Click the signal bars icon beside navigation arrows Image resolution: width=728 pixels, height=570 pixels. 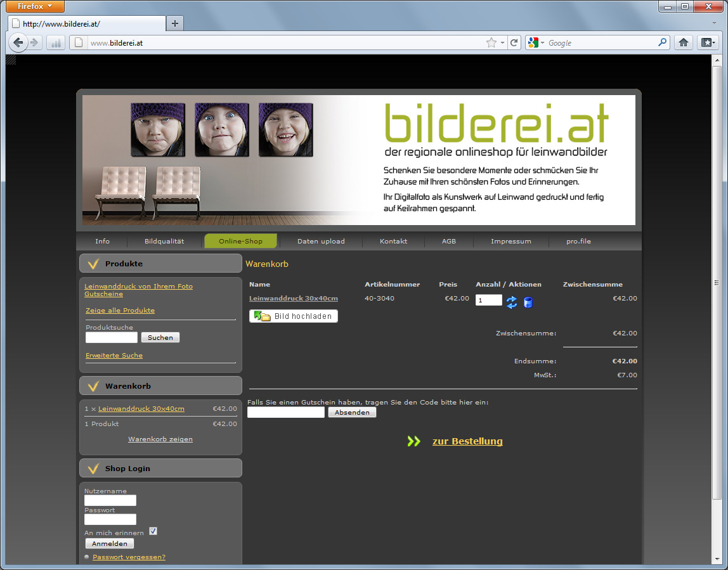pyautogui.click(x=56, y=43)
